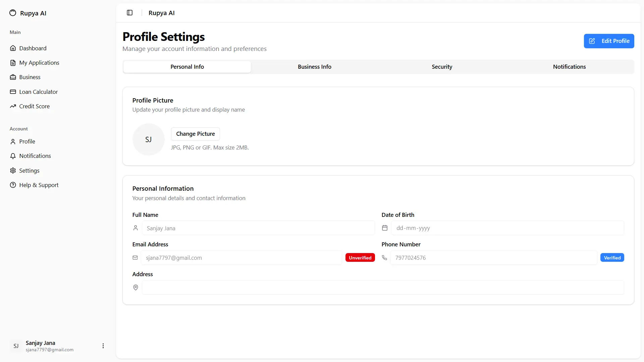Toggle the sidebar with the panel icon
This screenshot has width=644, height=362.
pyautogui.click(x=129, y=13)
